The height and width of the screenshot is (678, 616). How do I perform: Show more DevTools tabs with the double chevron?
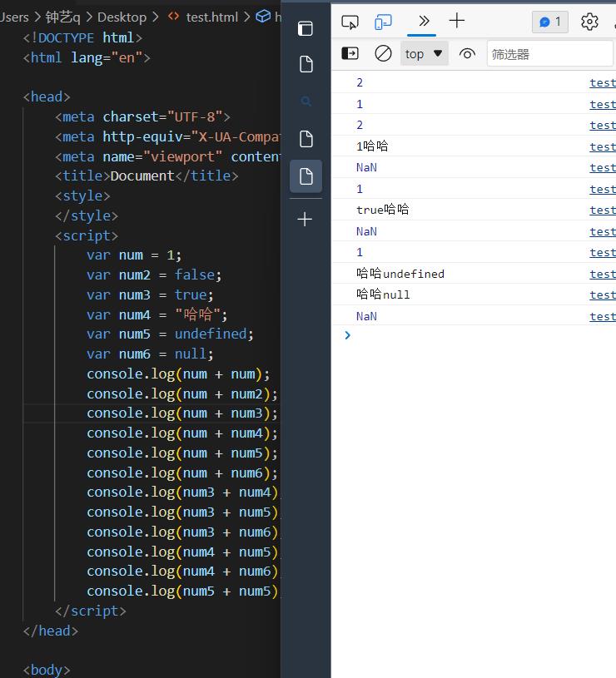coord(424,21)
